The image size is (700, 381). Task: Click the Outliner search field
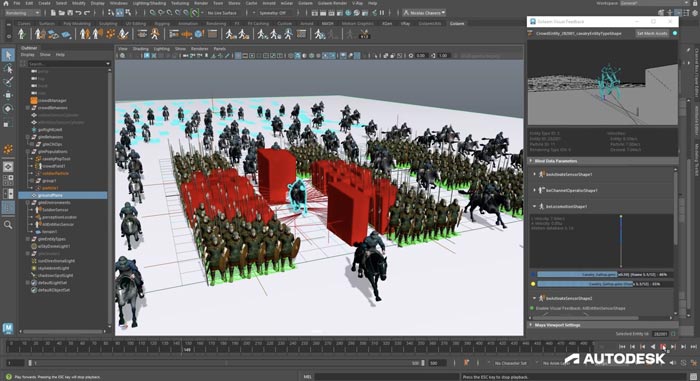pos(68,63)
